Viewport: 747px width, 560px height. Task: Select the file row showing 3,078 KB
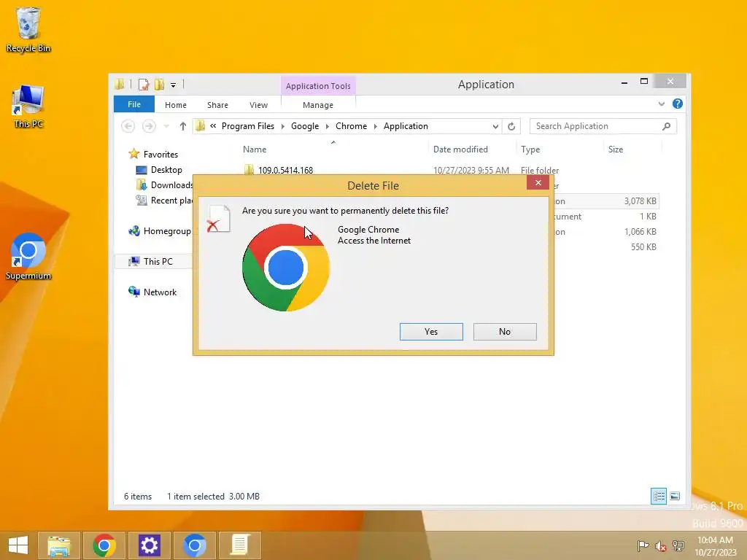(x=606, y=201)
